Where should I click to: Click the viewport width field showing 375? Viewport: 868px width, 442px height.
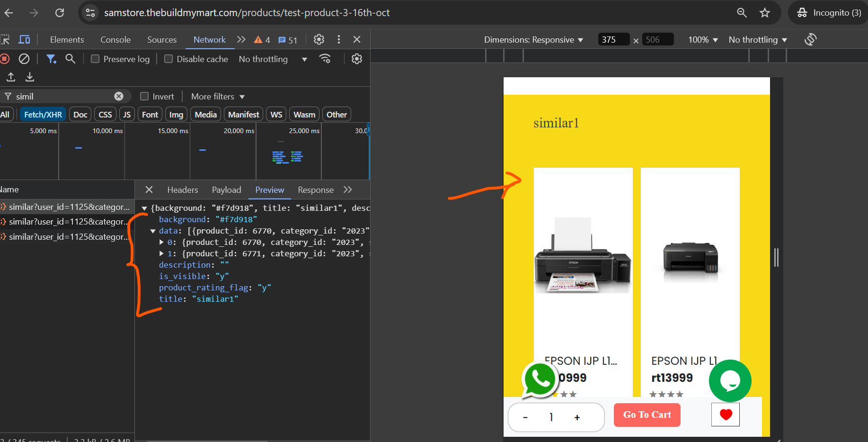click(x=614, y=40)
